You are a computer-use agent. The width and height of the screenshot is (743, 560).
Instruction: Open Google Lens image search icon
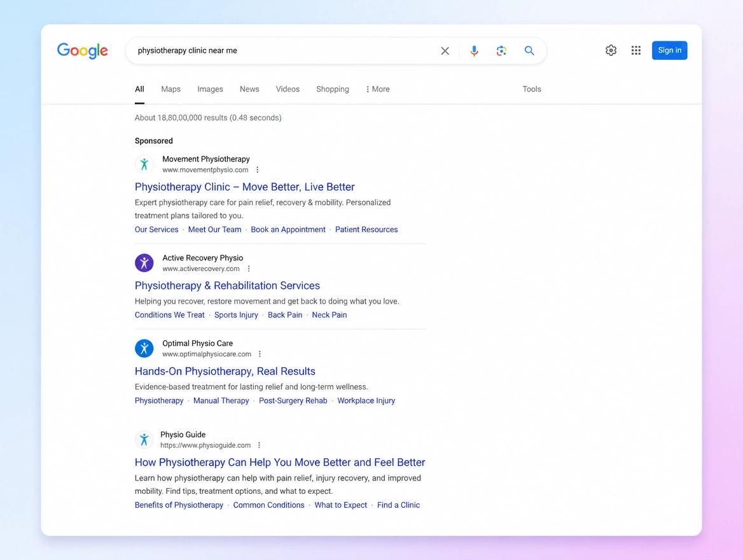pos(501,51)
